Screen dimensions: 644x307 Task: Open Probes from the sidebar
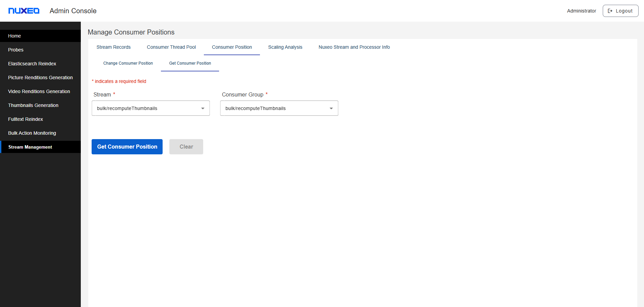16,50
